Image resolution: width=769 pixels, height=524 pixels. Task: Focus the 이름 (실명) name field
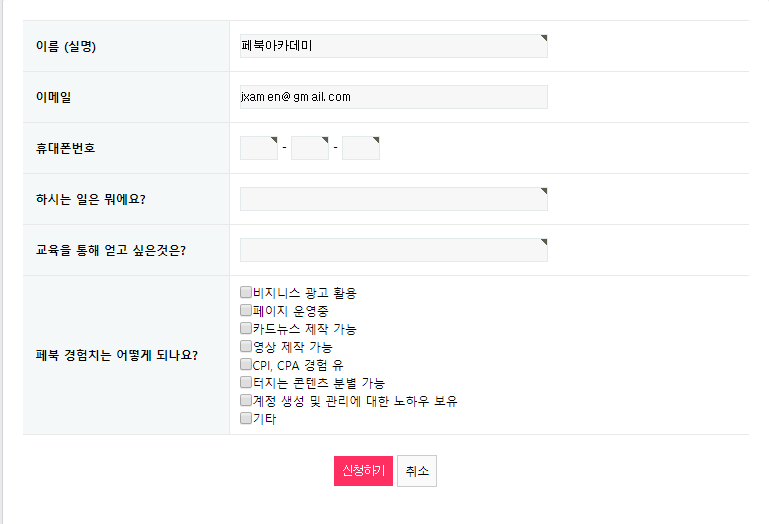point(393,46)
